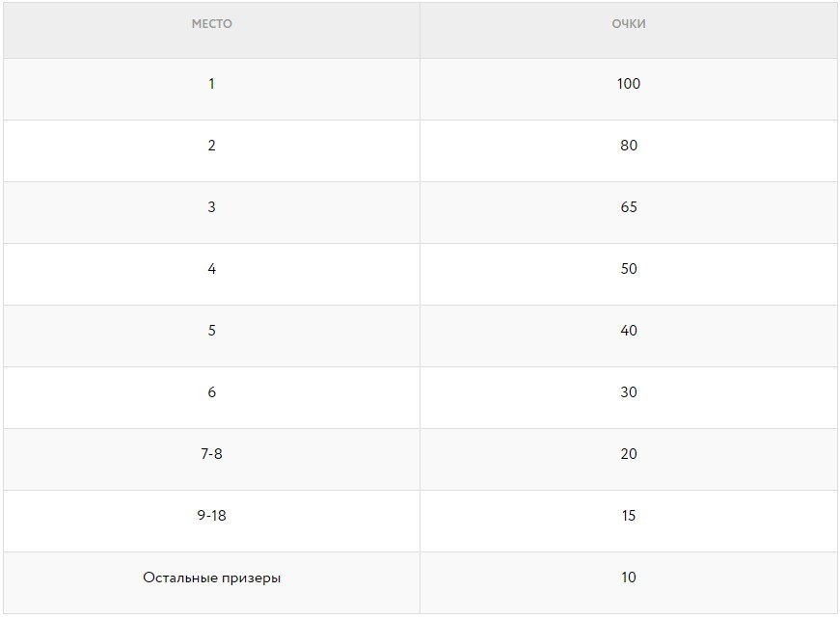
Task: Click the 30 points value
Action: (629, 392)
